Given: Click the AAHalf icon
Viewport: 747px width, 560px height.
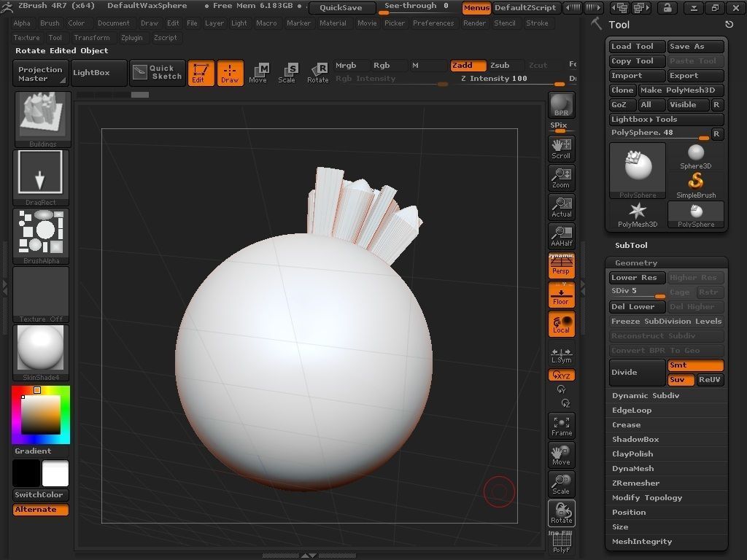Looking at the screenshot, I should [561, 236].
